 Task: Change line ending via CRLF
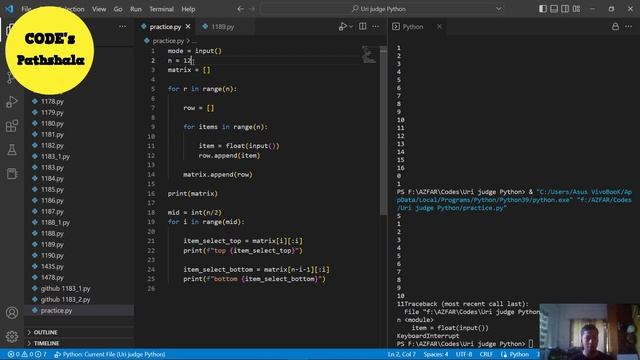(486, 354)
